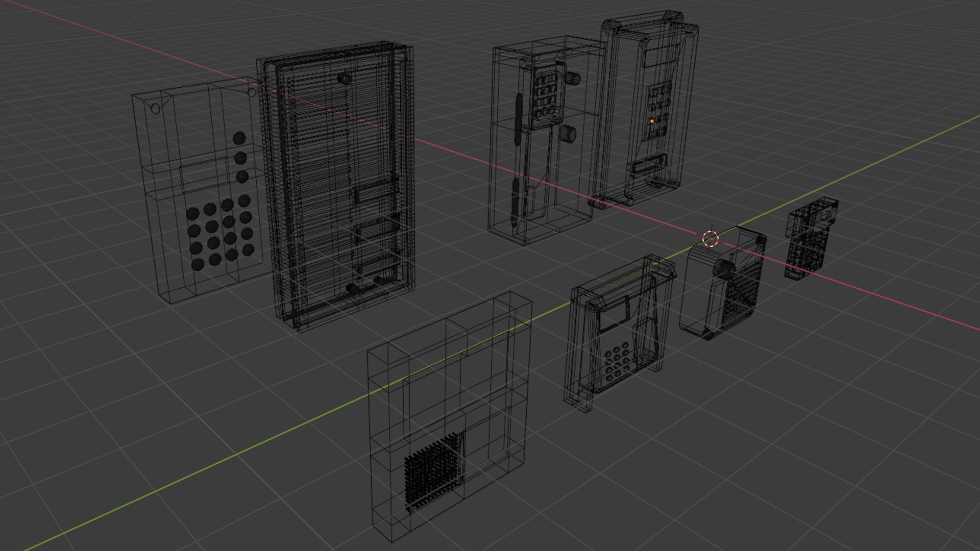Click the top round knob on dense panel

345,78
